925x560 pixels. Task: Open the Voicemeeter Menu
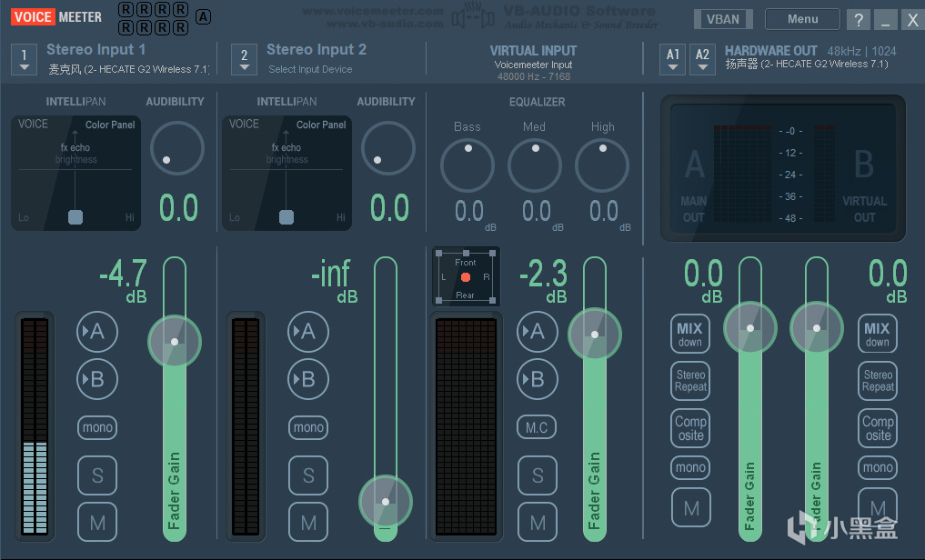coord(802,19)
